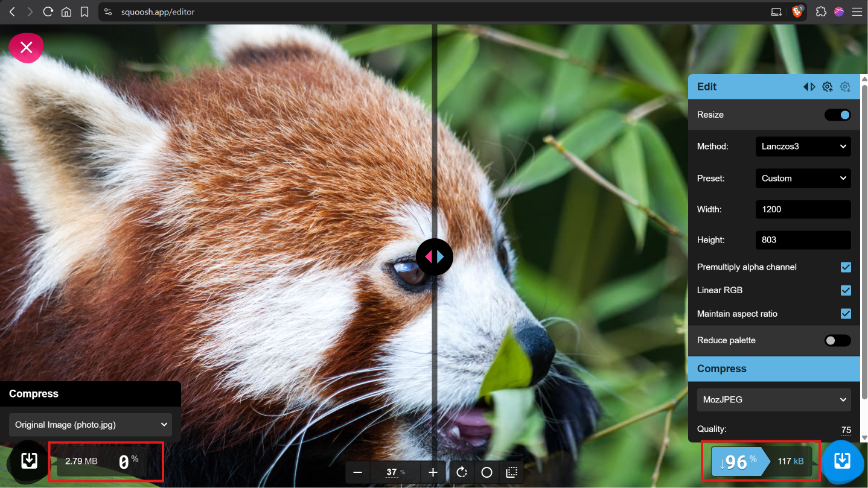Open the Original Image (photo.jpg) dropdown
Viewport: 868px width, 488px height.
[x=91, y=425]
